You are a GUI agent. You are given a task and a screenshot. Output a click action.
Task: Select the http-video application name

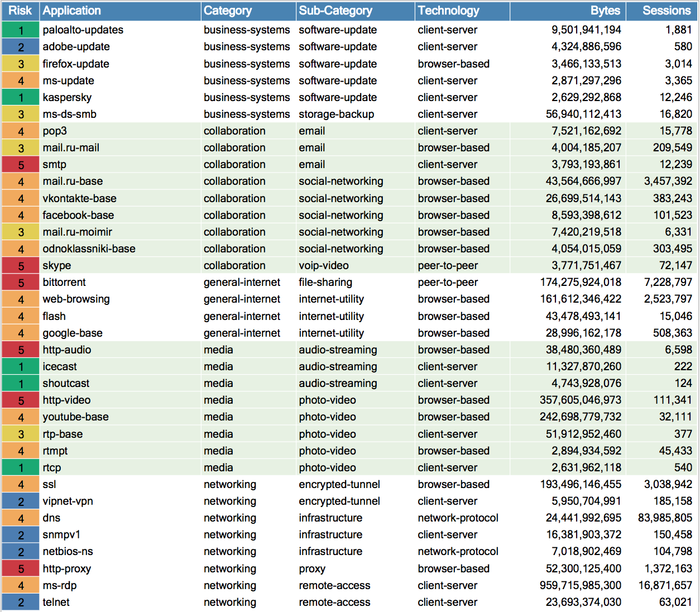point(66,400)
